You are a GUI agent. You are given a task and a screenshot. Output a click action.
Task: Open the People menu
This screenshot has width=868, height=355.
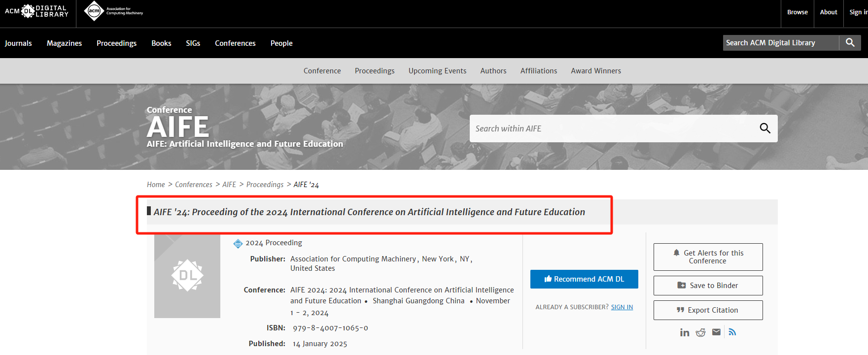[281, 43]
